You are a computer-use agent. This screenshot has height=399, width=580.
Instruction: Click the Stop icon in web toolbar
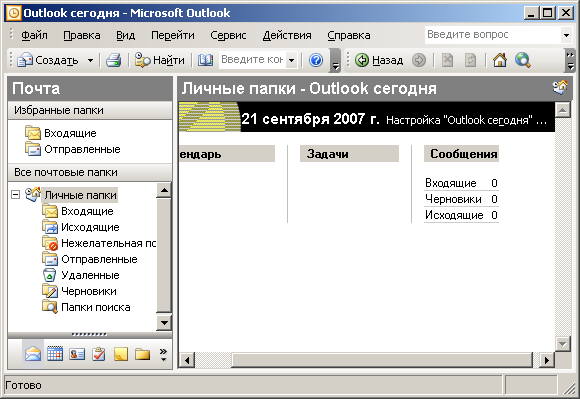coord(448,60)
